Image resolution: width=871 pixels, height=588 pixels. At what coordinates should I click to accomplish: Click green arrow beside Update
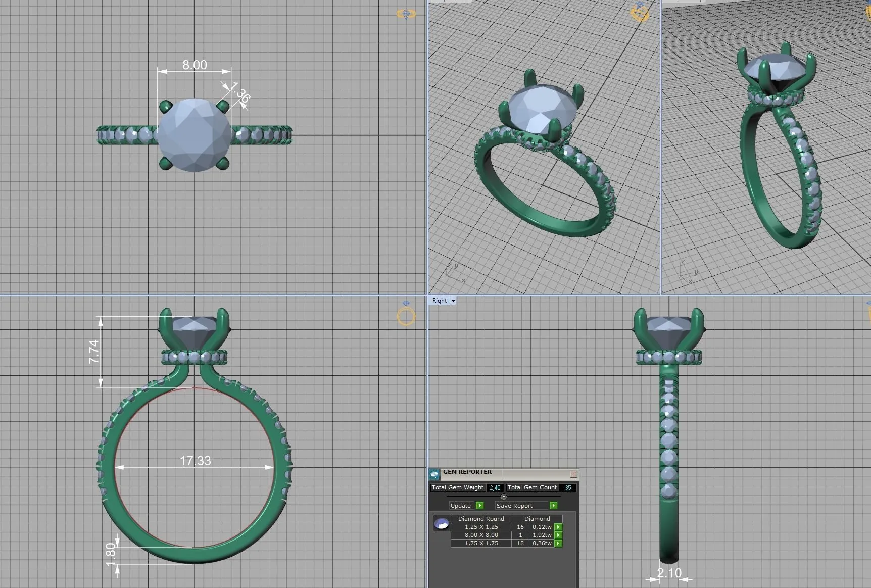click(x=480, y=505)
